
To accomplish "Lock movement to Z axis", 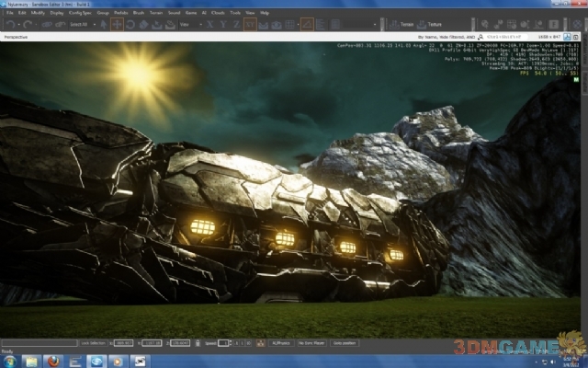I will coord(237,25).
